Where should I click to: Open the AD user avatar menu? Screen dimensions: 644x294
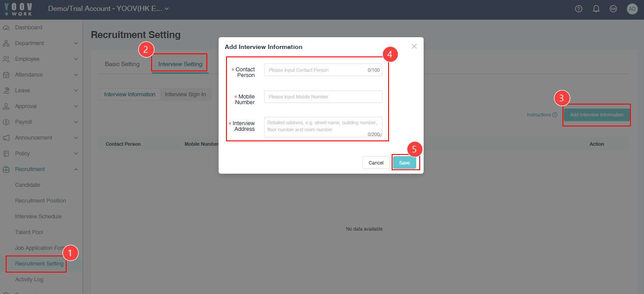[632, 9]
